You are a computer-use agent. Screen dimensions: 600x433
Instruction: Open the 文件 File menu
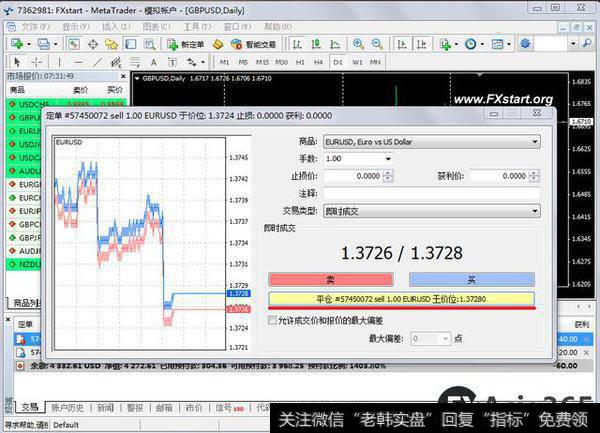[35, 27]
